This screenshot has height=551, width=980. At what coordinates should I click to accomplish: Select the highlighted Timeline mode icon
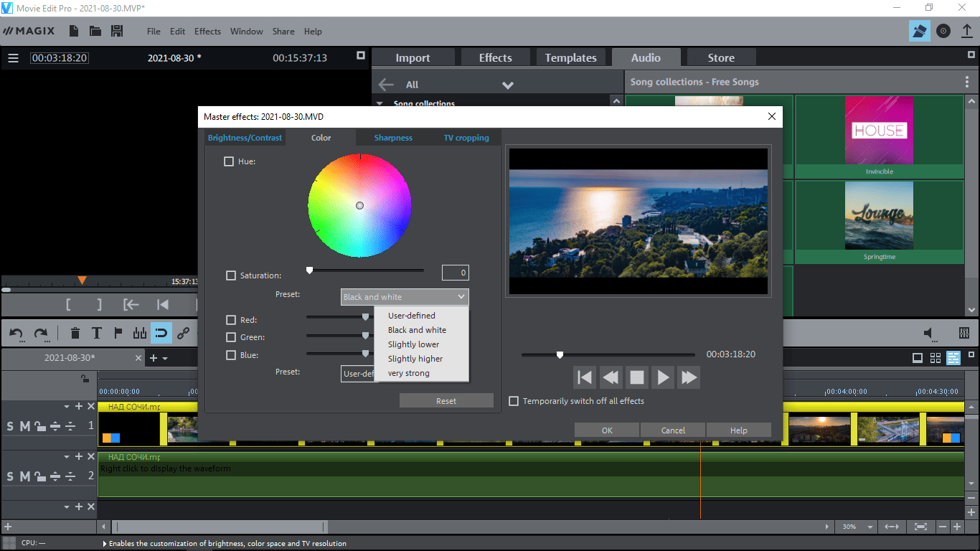953,358
